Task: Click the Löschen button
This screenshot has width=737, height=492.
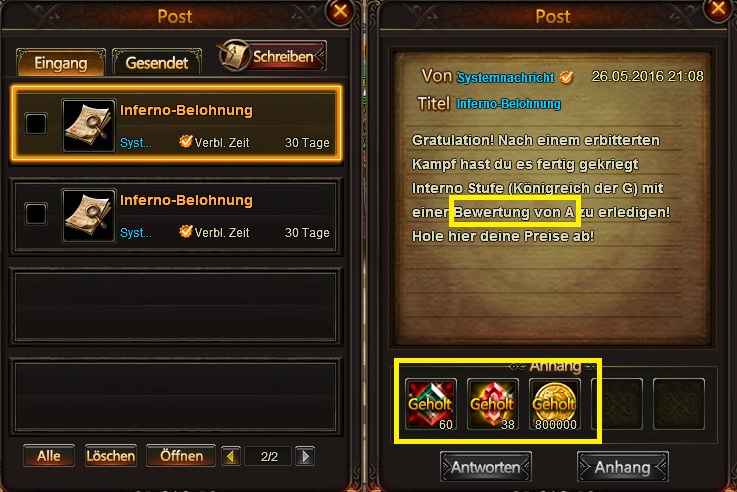Action: (111, 456)
